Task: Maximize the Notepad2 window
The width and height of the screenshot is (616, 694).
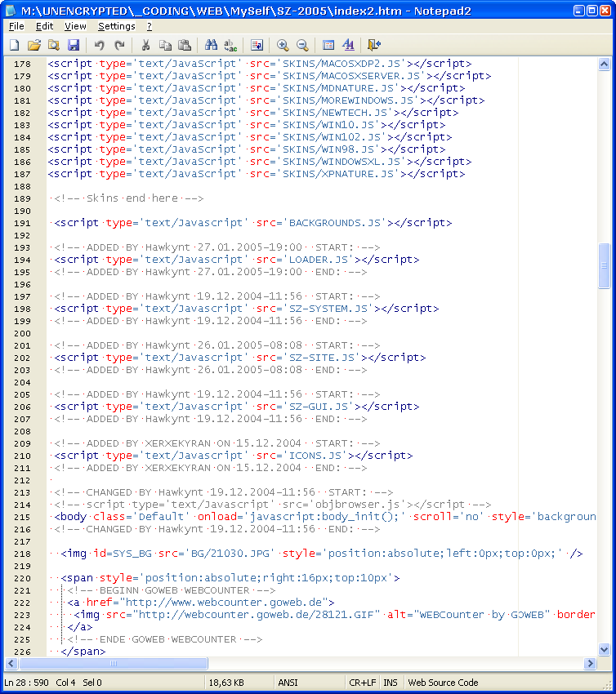Action: 592,10
